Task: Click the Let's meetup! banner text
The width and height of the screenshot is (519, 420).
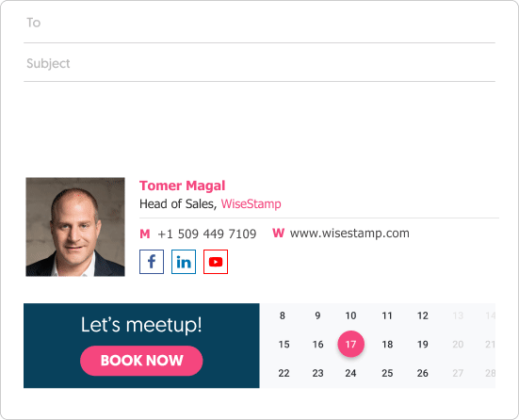Action: tap(141, 325)
